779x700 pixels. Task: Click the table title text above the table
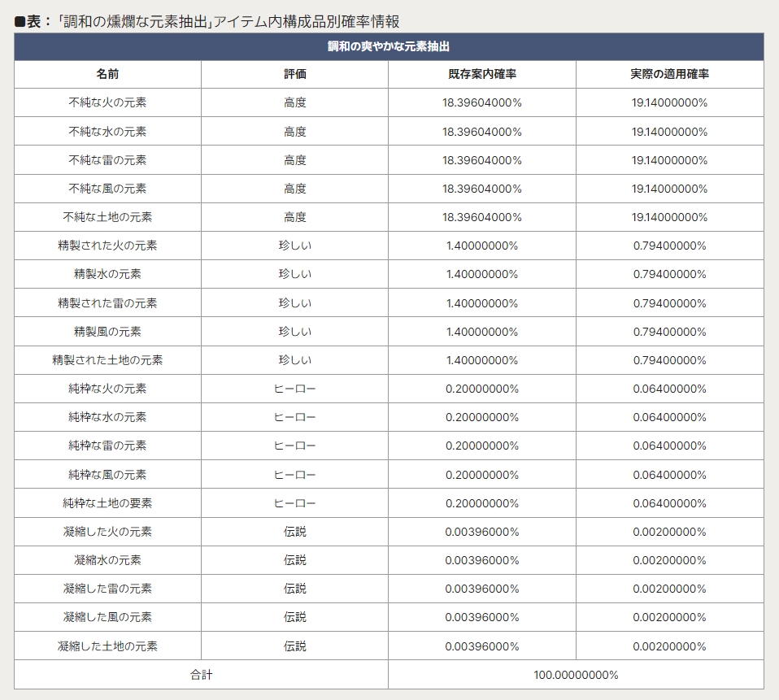[207, 21]
